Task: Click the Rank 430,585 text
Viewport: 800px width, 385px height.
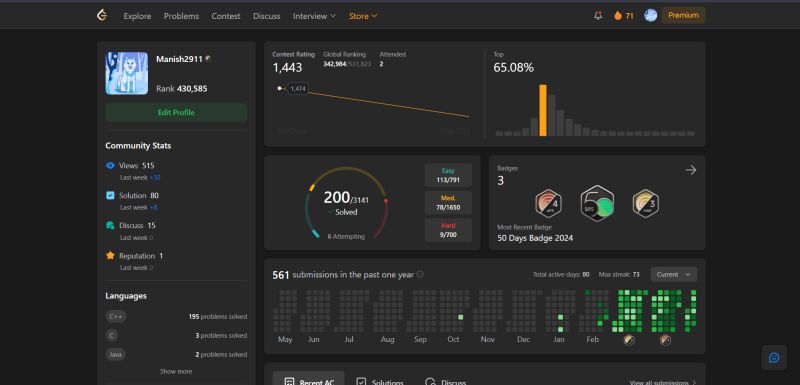Action: click(x=182, y=89)
